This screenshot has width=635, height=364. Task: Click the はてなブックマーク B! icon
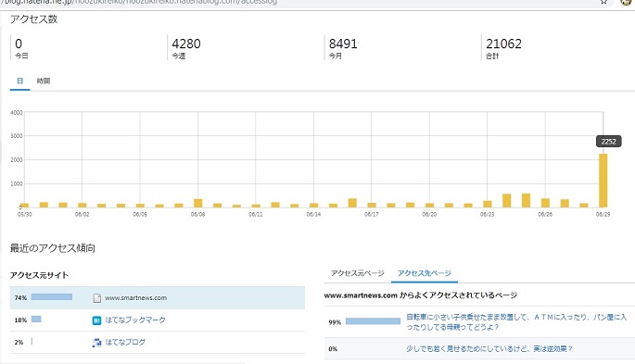(96, 320)
